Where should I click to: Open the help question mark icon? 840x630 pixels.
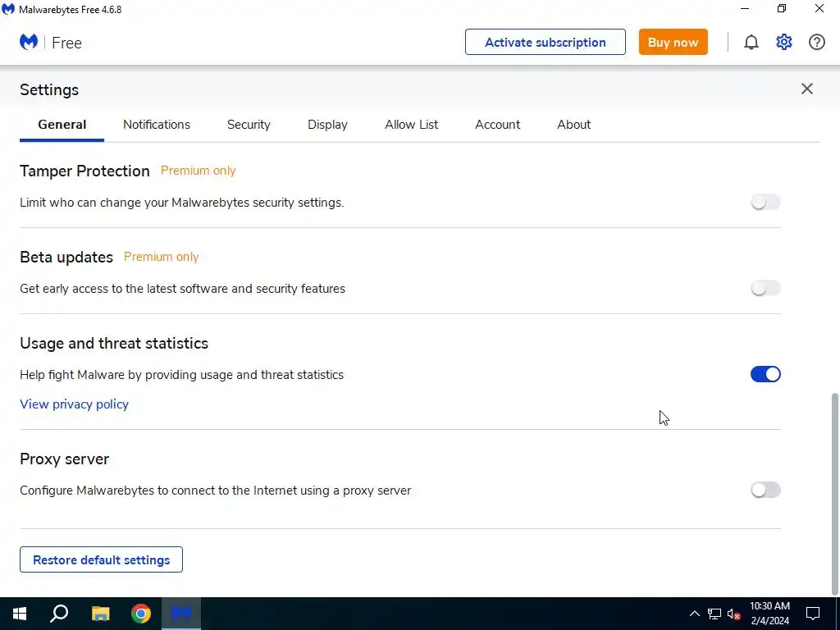816,42
